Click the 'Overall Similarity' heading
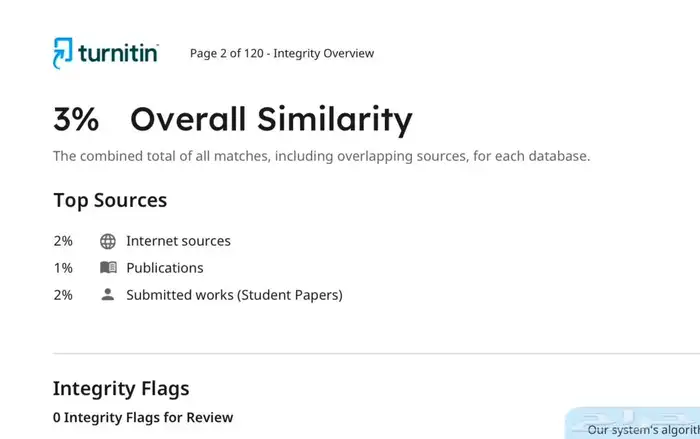700x439 pixels. pyautogui.click(x=271, y=120)
